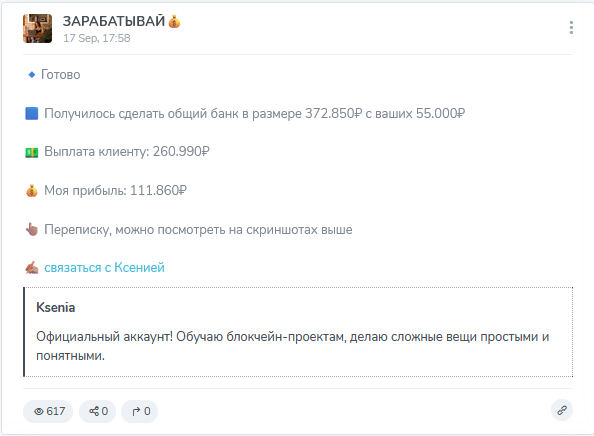594x436 pixels.
Task: Click the eye icon in views counter
Action: tap(39, 411)
